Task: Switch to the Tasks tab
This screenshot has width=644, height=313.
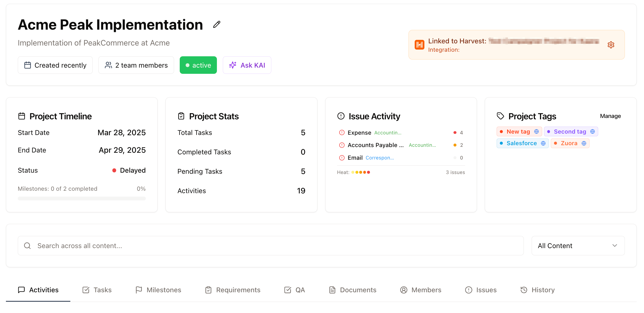Action: click(97, 290)
